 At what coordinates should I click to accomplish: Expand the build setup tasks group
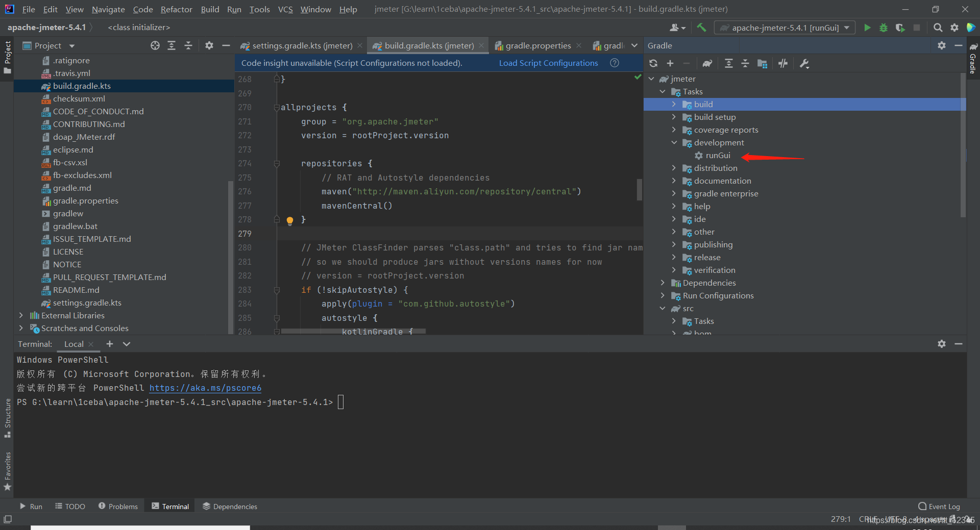pyautogui.click(x=674, y=117)
